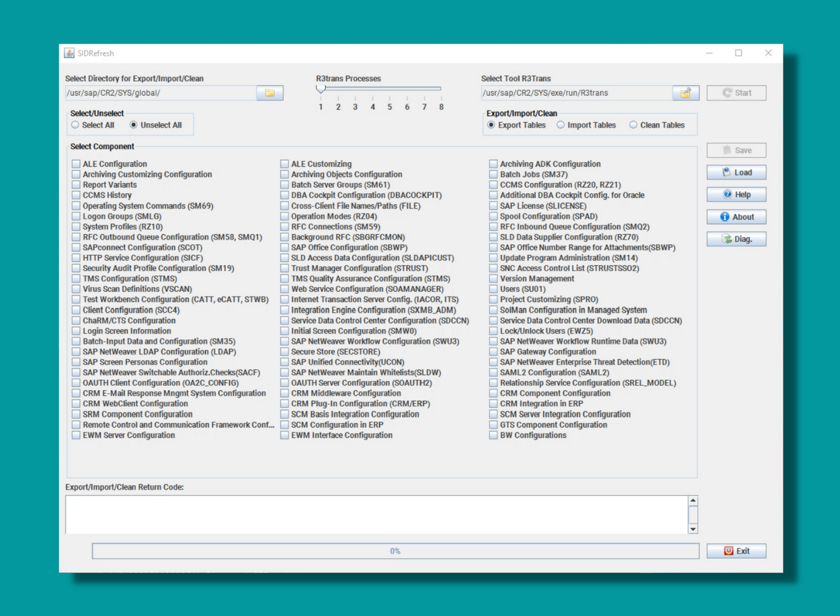Open folder browser for export directory
Screen dimensions: 840x616
(x=270, y=93)
